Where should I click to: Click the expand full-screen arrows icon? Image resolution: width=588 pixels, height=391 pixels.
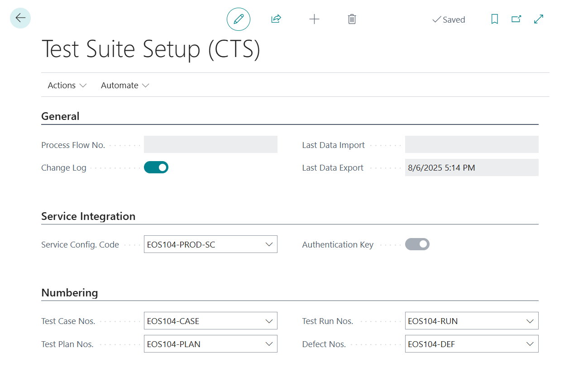click(x=539, y=19)
